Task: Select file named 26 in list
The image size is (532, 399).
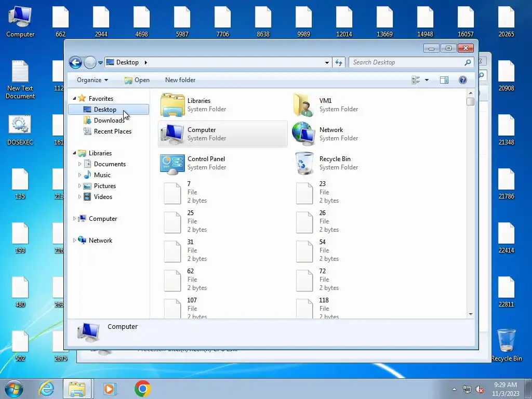Action: [x=317, y=221]
